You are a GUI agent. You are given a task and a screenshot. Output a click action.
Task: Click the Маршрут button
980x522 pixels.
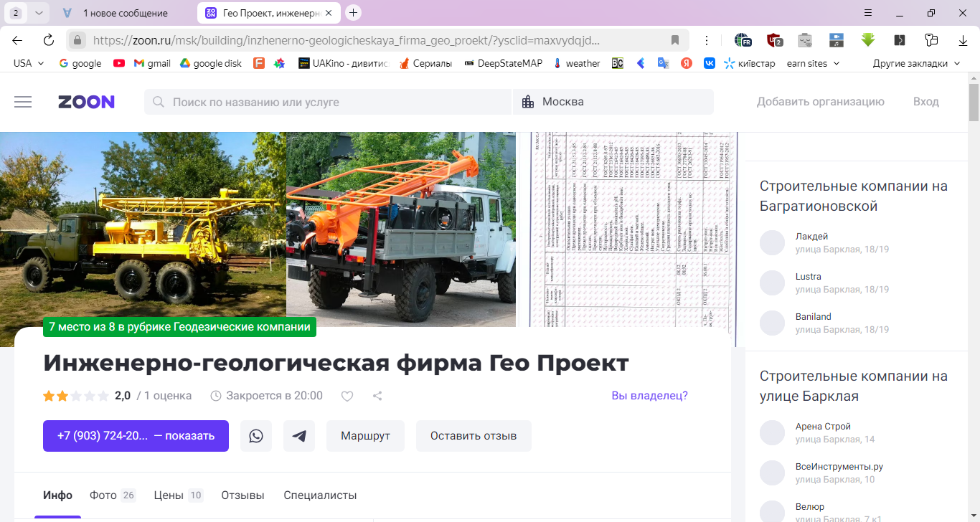coord(365,436)
